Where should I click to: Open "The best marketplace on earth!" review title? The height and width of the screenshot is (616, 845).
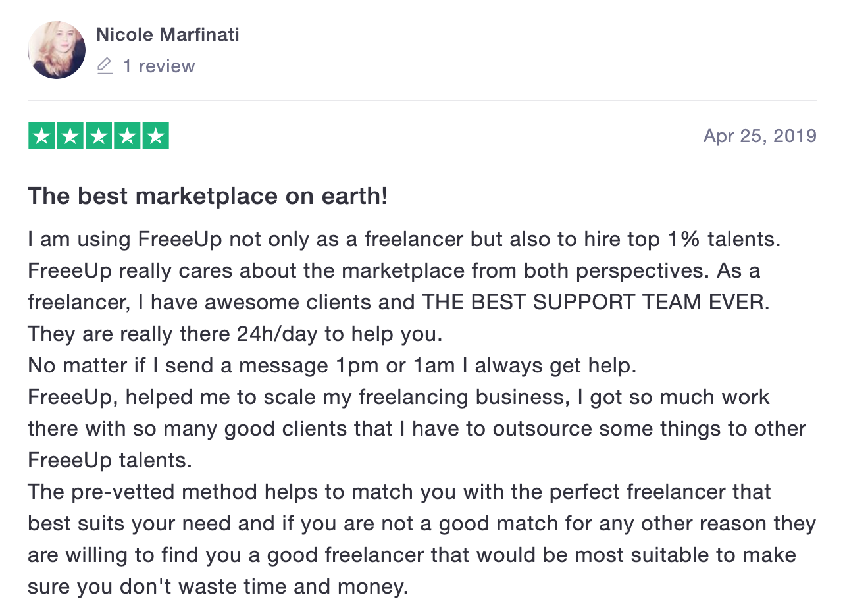coord(208,196)
